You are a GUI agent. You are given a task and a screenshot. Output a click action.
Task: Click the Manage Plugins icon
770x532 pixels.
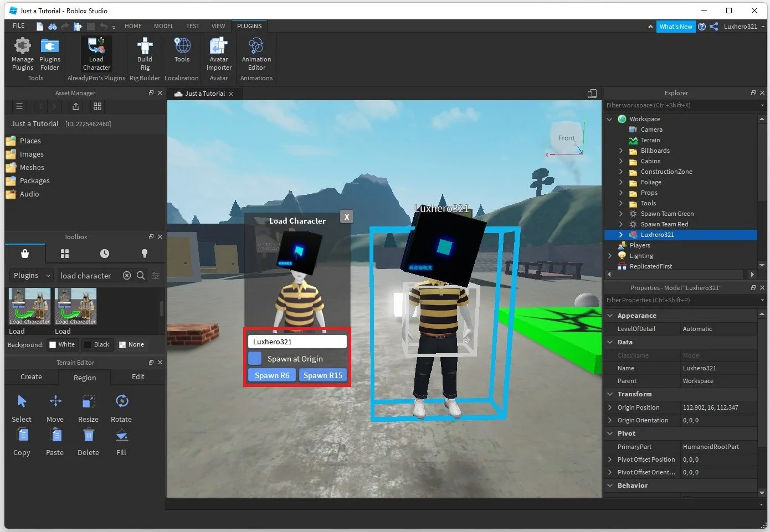click(x=22, y=54)
